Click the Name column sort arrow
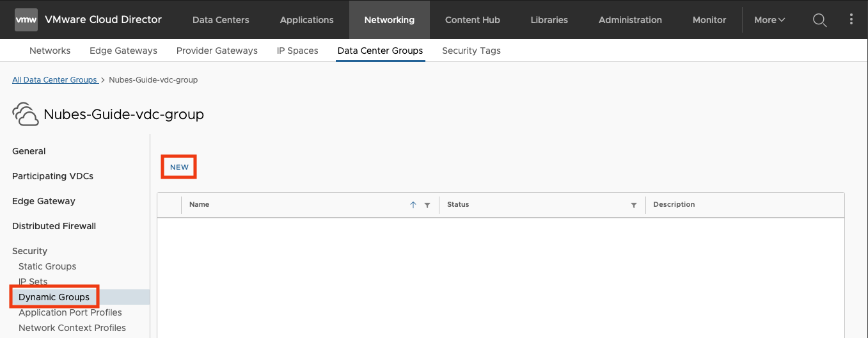The width and height of the screenshot is (868, 338). (413, 205)
